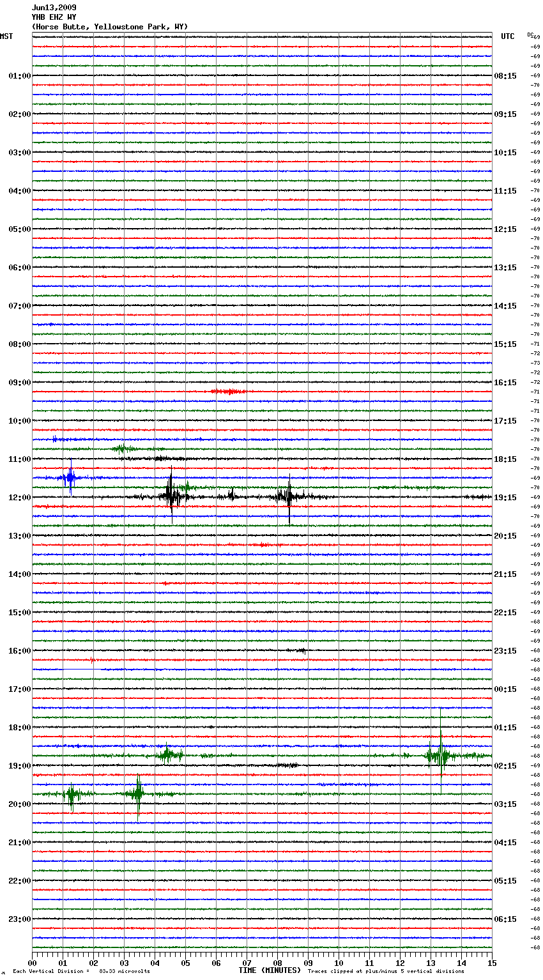Select the 08:15 UTC time label
The width and height of the screenshot is (543, 980).
[505, 76]
